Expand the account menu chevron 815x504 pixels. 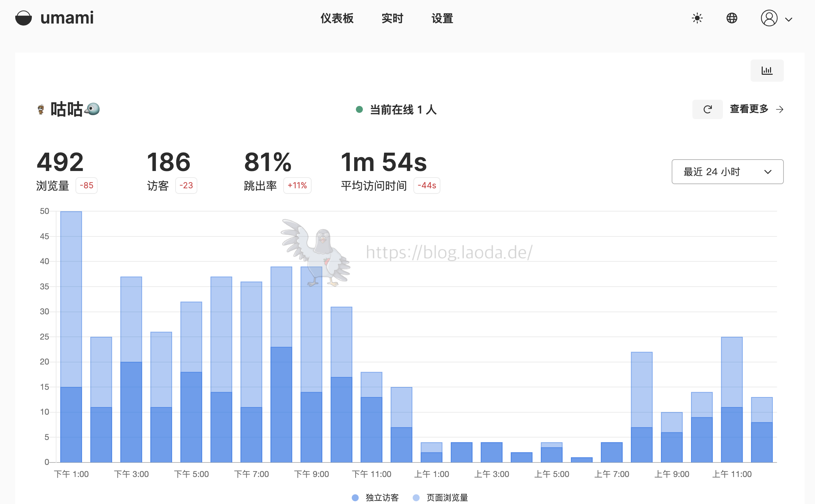[789, 20]
